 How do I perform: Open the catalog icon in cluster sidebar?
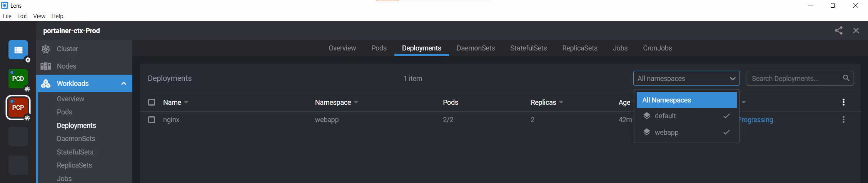pos(18,50)
